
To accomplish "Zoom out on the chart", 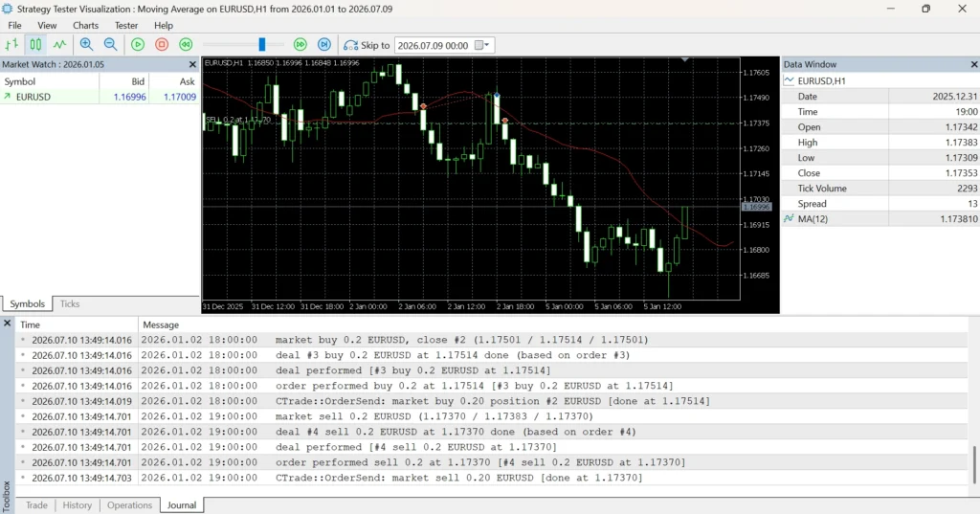I will [x=111, y=45].
